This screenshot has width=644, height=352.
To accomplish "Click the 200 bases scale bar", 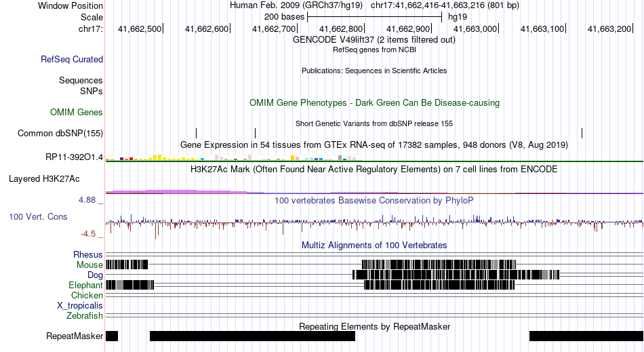I will pyautogui.click(x=374, y=17).
